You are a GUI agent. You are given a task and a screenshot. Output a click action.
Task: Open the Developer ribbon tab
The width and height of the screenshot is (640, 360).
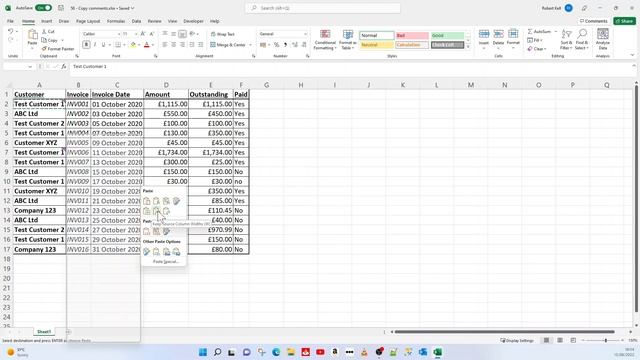pyautogui.click(x=193, y=21)
